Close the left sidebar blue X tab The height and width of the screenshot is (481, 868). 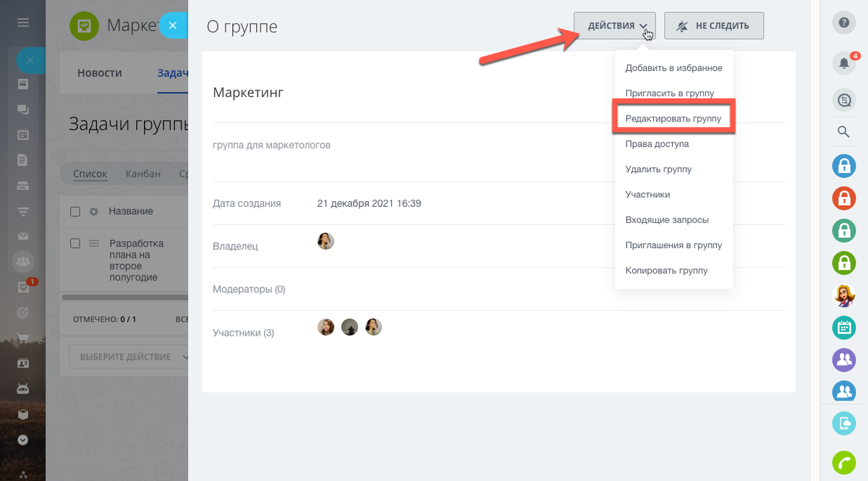point(30,61)
